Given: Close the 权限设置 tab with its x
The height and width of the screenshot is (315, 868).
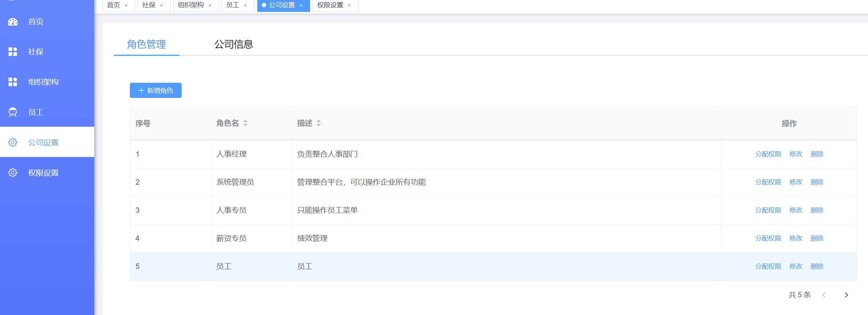Looking at the screenshot, I should click(349, 5).
